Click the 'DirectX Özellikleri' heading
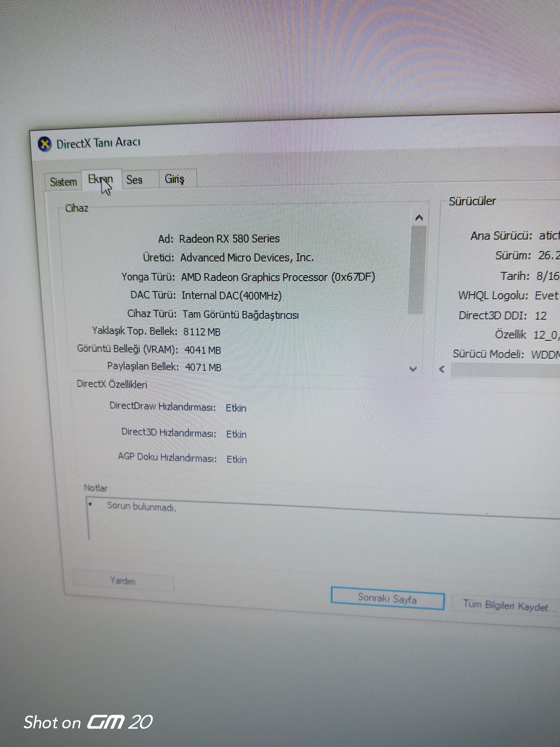 tap(112, 384)
